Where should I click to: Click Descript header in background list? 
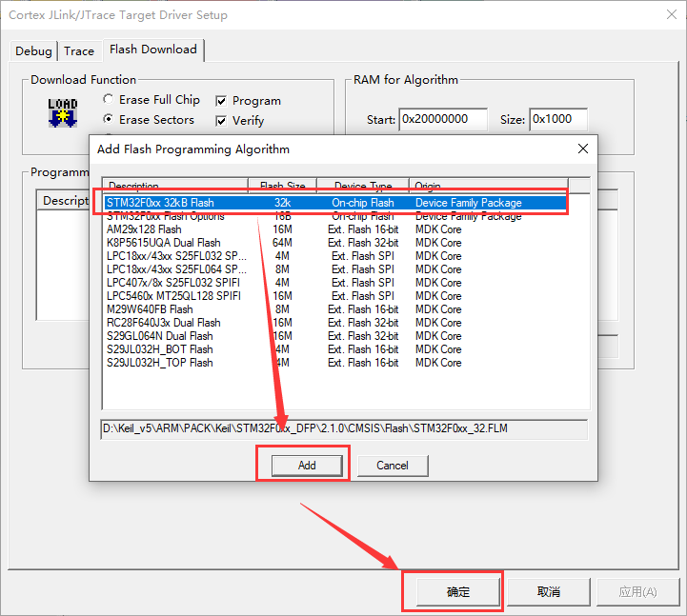[x=66, y=201]
